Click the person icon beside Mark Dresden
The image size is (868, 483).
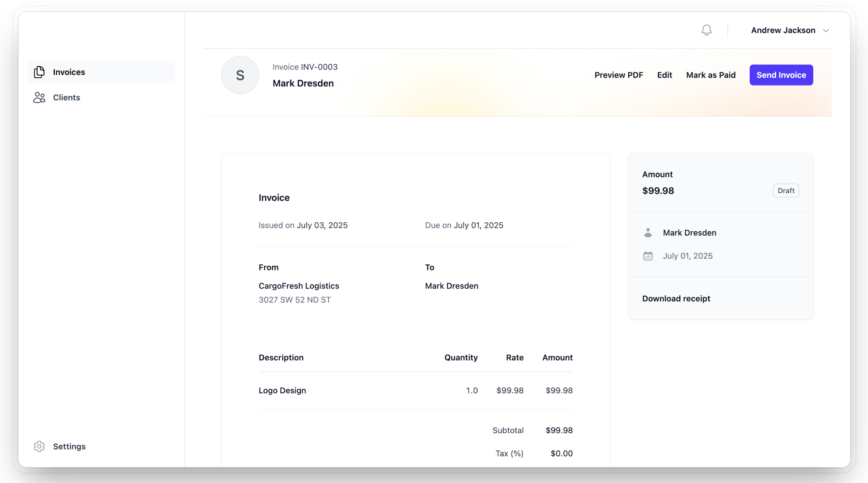pos(648,233)
